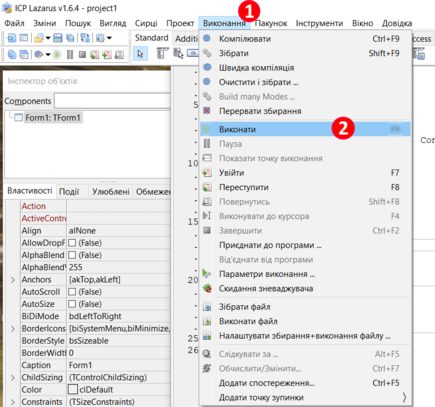Choose Увійти menu entry
The height and width of the screenshot is (407, 435).
pyautogui.click(x=305, y=173)
